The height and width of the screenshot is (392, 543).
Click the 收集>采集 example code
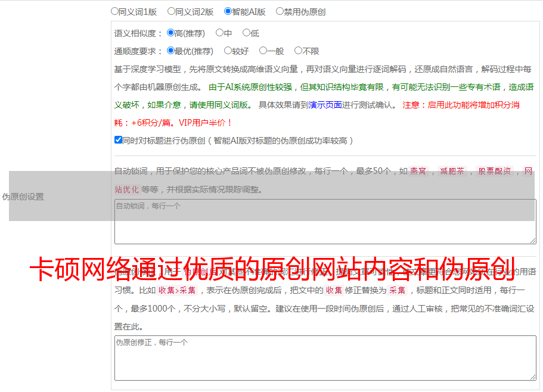click(x=177, y=291)
